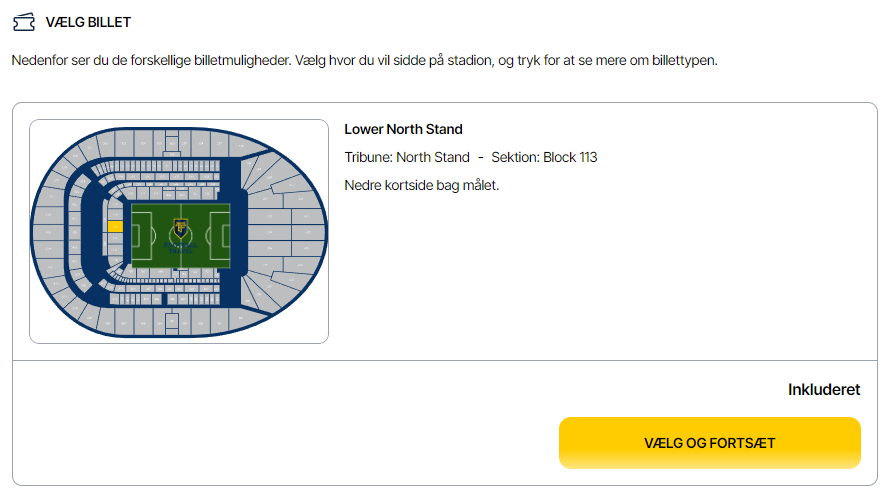Image resolution: width=895 pixels, height=500 pixels.
Task: Click the FOOTBALL TRAVEL text on the pitch
Action: tap(181, 248)
